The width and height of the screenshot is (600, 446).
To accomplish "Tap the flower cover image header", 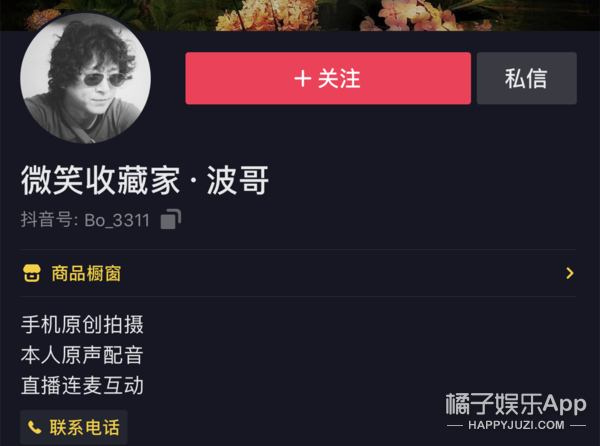I will [x=300, y=15].
